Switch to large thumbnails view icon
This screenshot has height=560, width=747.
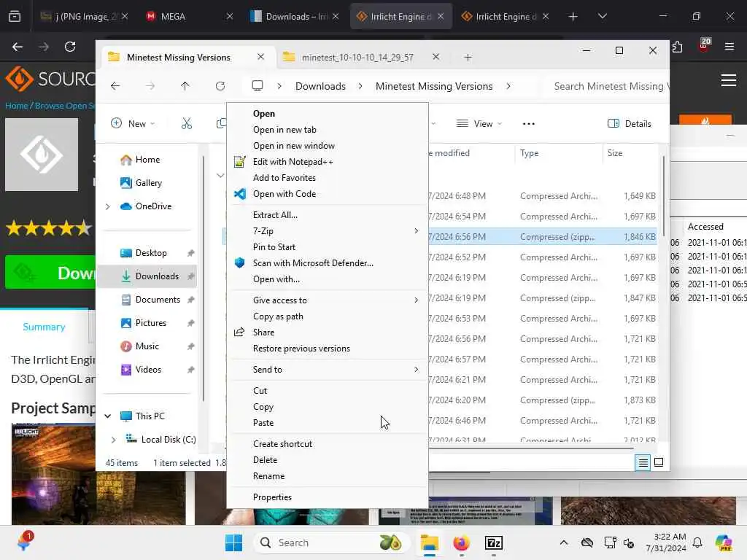coord(659,462)
